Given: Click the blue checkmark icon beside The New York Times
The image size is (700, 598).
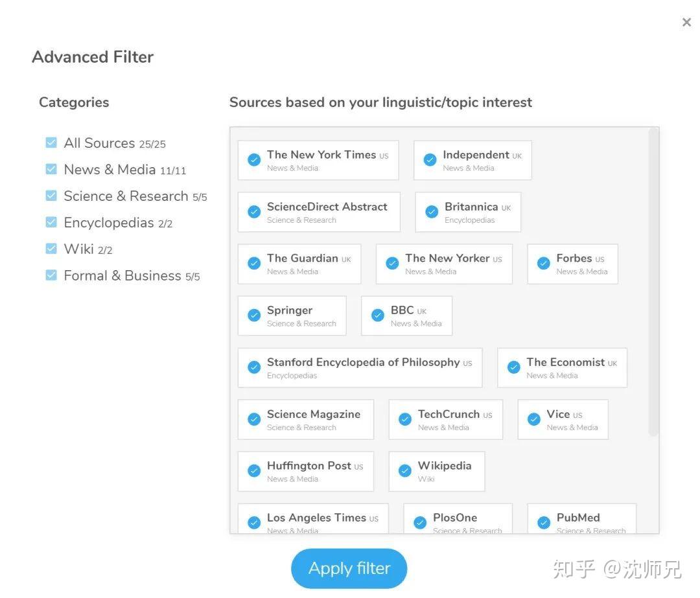Looking at the screenshot, I should pos(254,160).
